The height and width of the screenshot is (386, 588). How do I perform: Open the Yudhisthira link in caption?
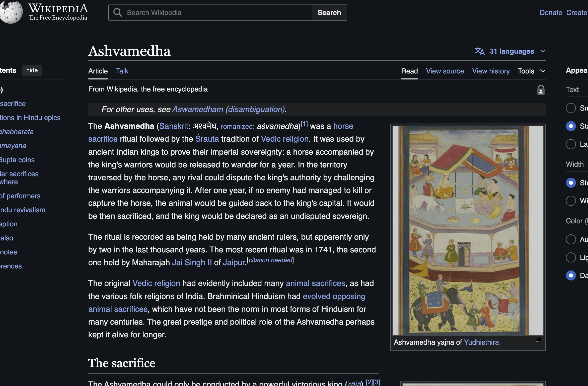click(481, 342)
